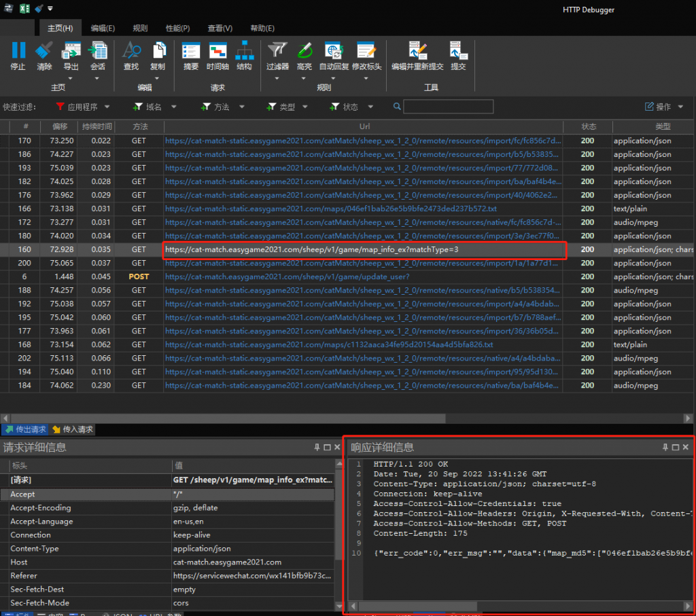This screenshot has height=616, width=696.
Task: Pin the 请求详细信息 panel
Action: (317, 448)
